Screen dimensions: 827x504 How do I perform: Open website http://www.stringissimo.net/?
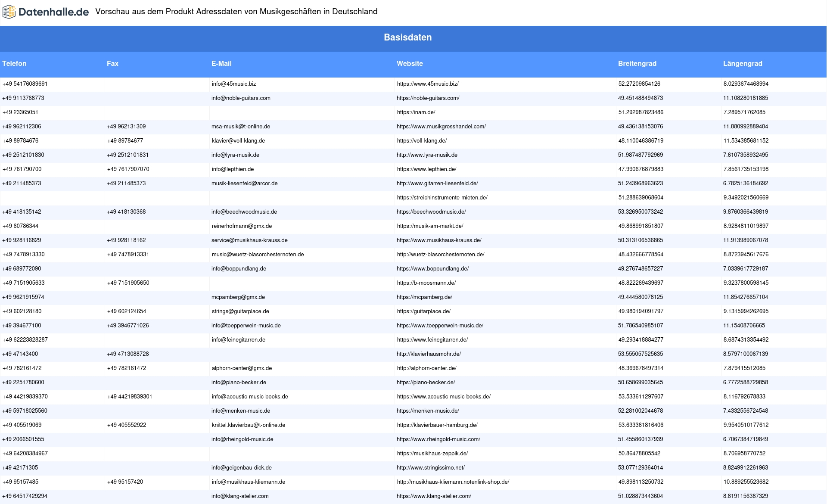(431, 468)
